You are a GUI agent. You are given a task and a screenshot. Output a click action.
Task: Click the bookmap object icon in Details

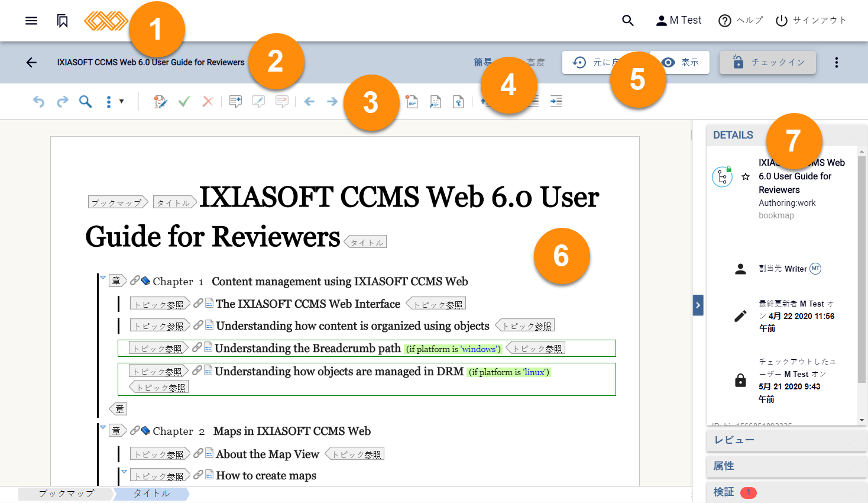tap(722, 176)
